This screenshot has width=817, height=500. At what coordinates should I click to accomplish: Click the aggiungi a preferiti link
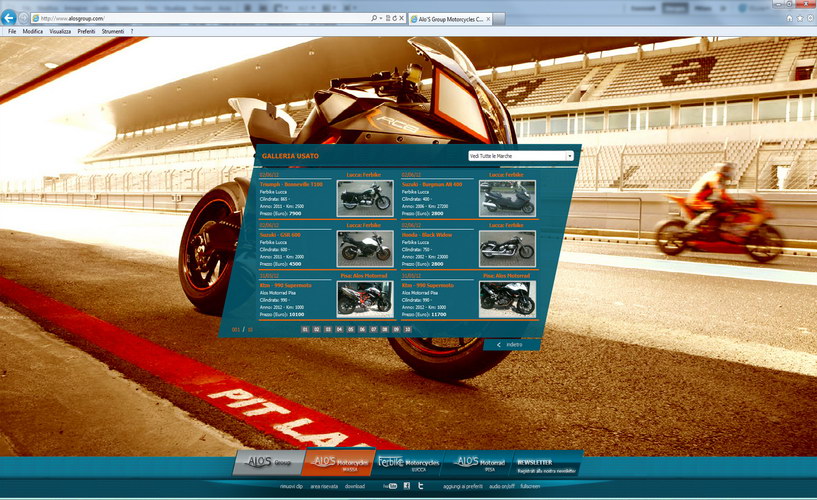(463, 486)
